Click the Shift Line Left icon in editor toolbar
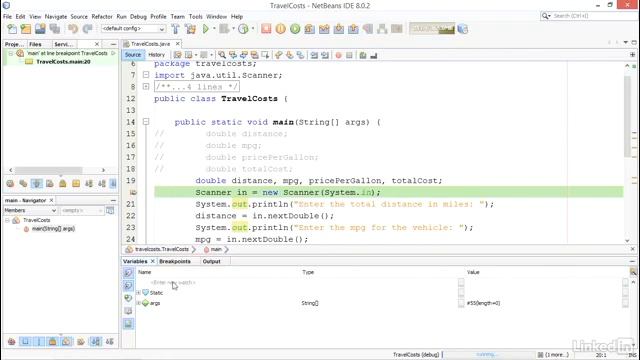 pos(314,55)
